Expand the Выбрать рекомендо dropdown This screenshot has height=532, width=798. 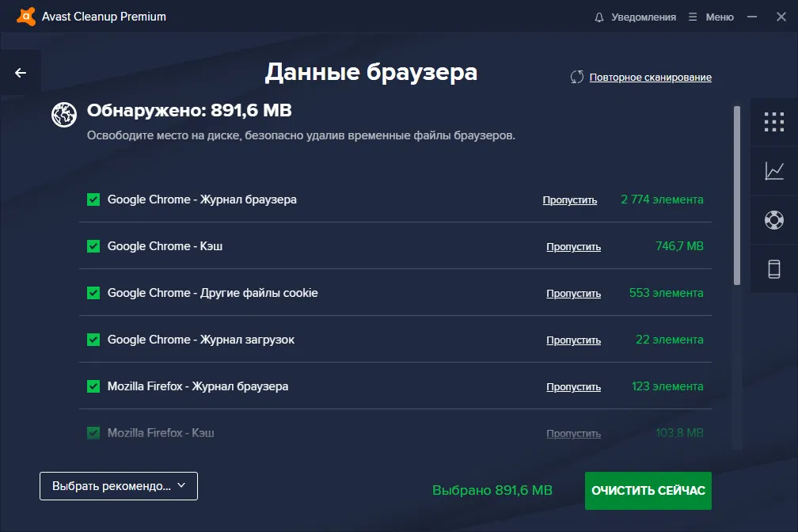click(118, 485)
